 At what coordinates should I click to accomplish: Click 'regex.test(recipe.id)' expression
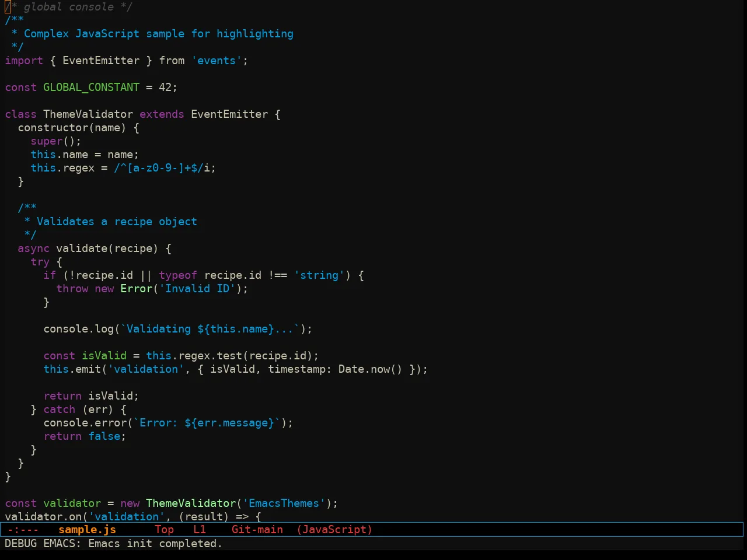[245, 356]
